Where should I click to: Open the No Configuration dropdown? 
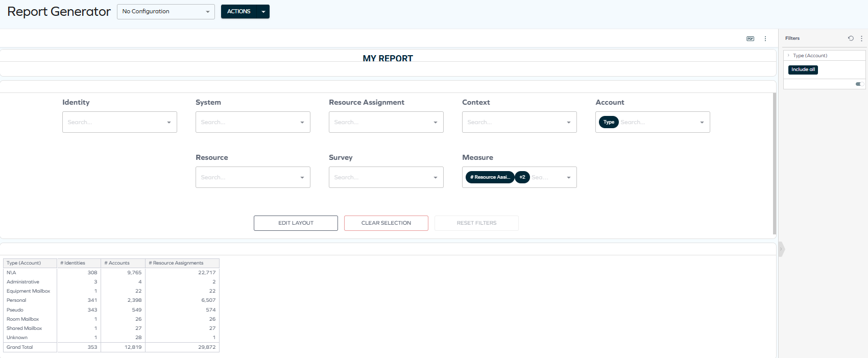[x=166, y=11]
